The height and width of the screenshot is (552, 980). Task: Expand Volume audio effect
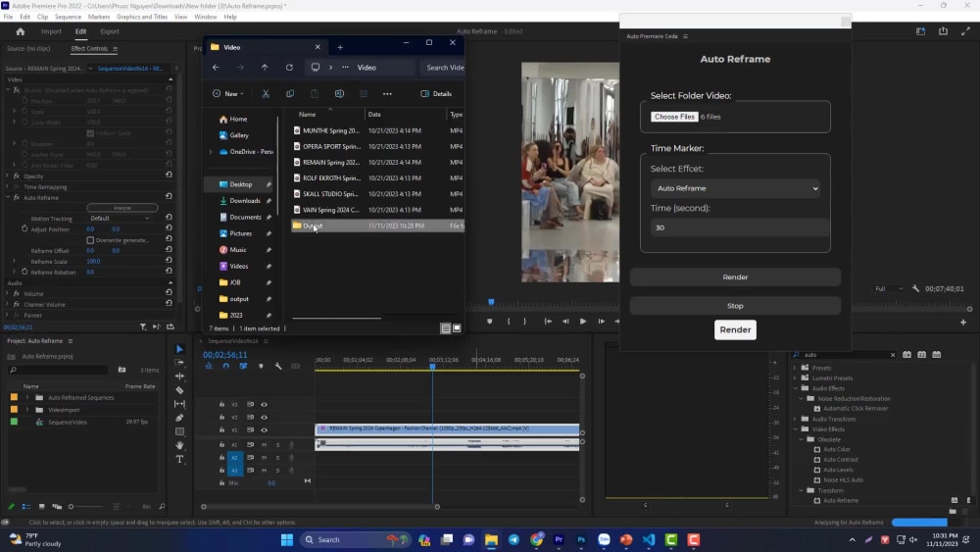click(x=8, y=293)
